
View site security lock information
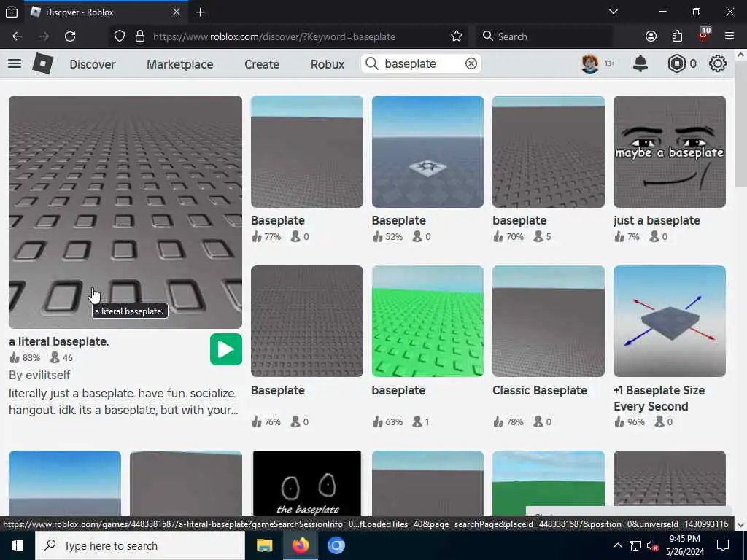tap(139, 36)
